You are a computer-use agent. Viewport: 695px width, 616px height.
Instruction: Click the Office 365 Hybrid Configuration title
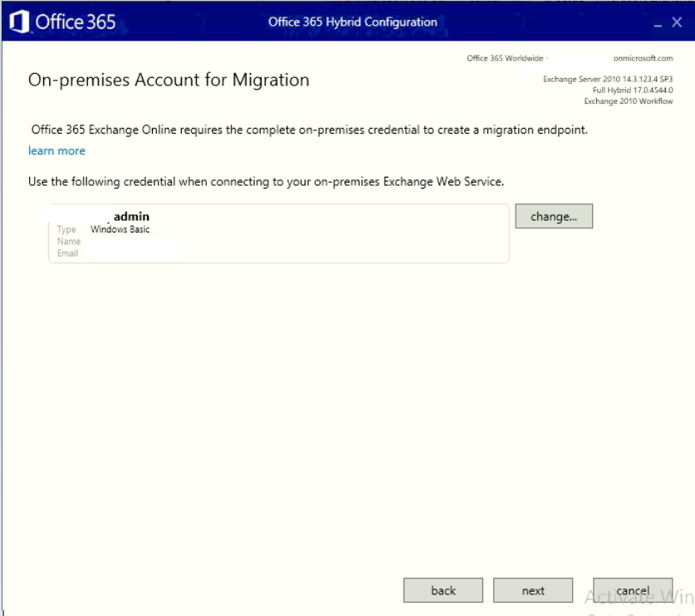(x=353, y=22)
